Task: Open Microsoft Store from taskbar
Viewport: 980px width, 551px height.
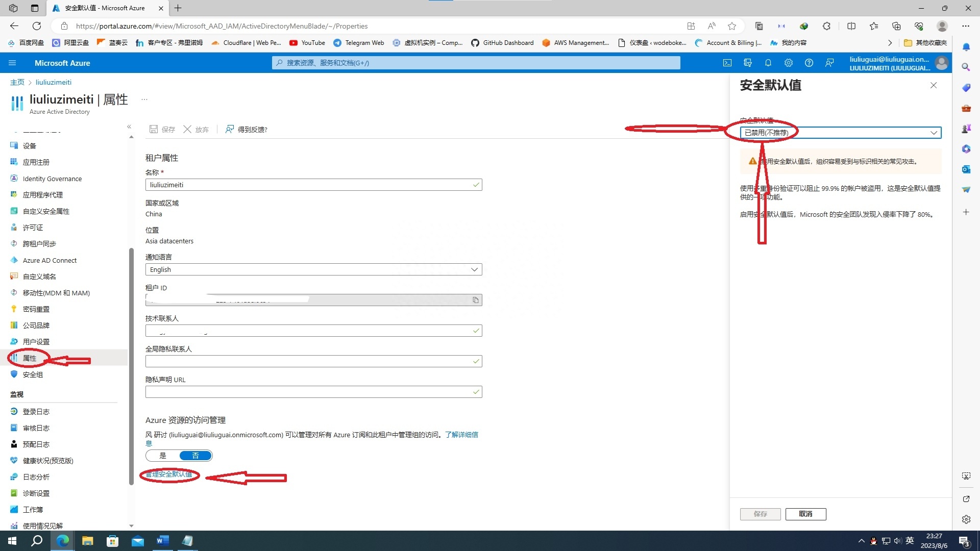Action: point(112,541)
